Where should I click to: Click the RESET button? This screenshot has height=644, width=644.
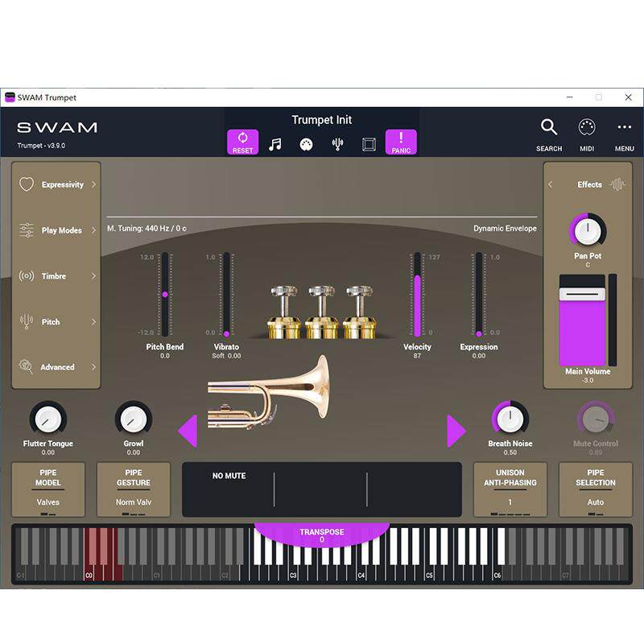[243, 142]
